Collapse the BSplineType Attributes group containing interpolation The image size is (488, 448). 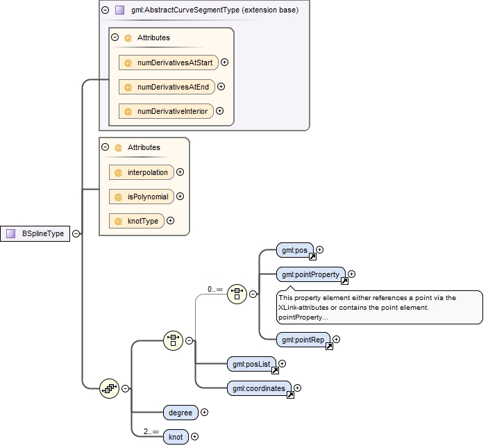[x=105, y=147]
